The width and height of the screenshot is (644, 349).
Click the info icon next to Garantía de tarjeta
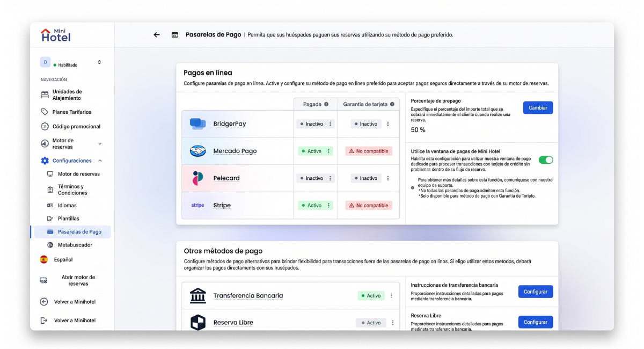392,104
